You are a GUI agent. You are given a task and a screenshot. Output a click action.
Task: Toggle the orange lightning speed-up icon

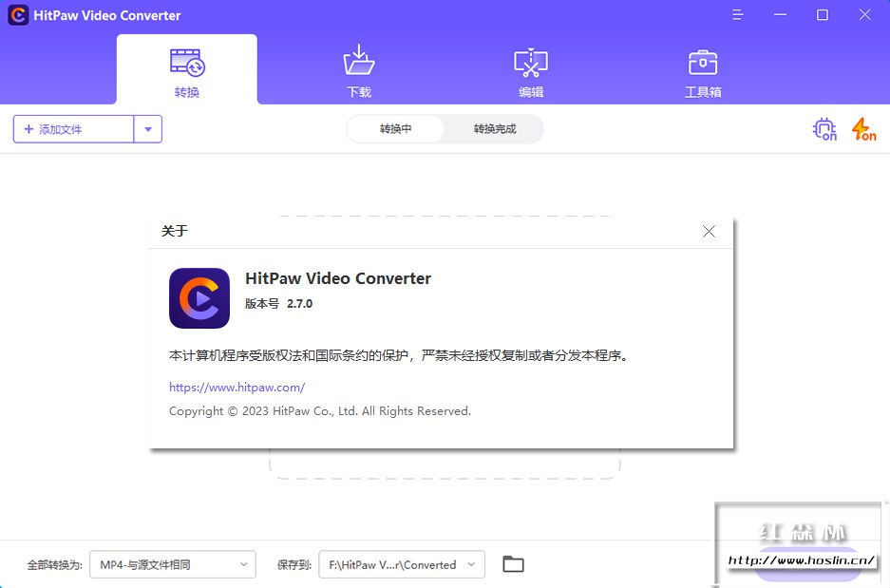point(864,129)
